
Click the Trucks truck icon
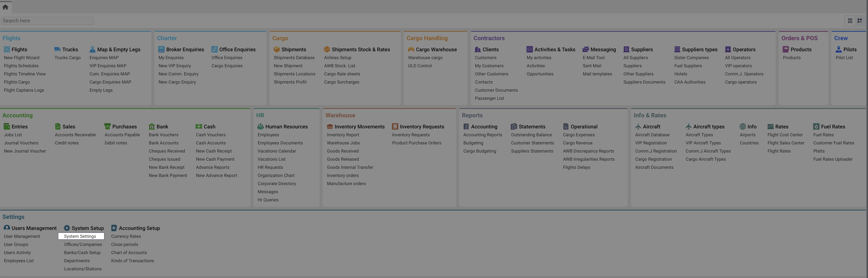58,49
